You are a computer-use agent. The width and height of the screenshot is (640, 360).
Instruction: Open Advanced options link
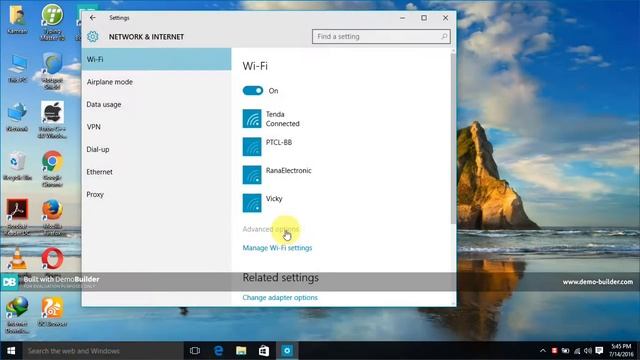(271, 229)
